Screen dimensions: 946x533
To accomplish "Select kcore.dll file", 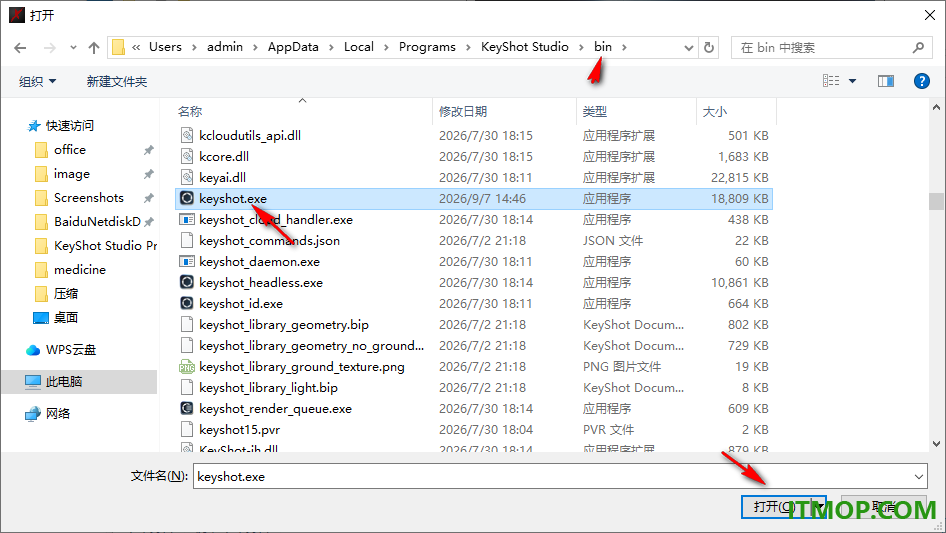I will tap(224, 156).
